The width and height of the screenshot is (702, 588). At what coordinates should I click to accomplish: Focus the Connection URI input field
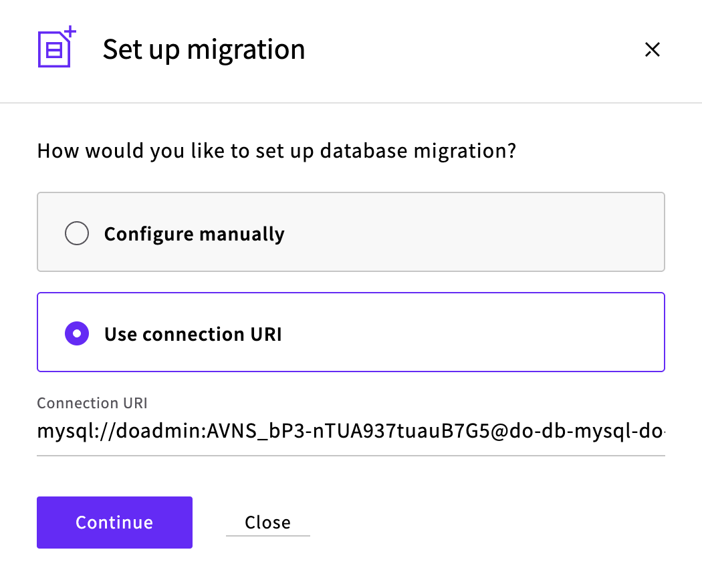pyautogui.click(x=350, y=430)
